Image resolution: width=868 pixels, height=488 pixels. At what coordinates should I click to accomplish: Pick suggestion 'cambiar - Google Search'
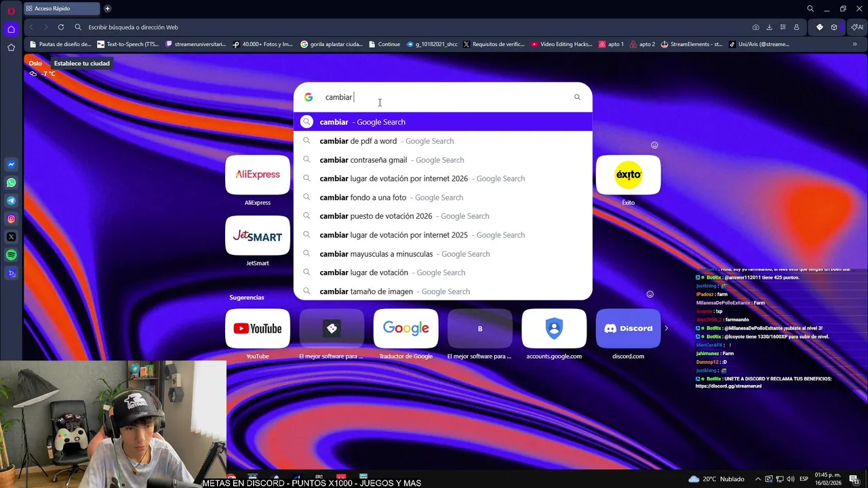(443, 122)
